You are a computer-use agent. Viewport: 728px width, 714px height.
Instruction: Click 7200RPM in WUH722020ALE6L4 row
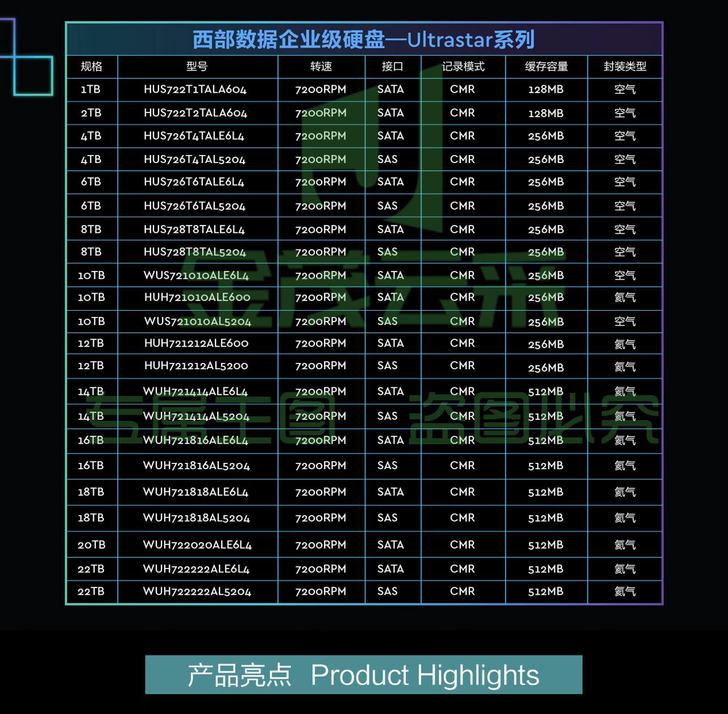click(321, 545)
